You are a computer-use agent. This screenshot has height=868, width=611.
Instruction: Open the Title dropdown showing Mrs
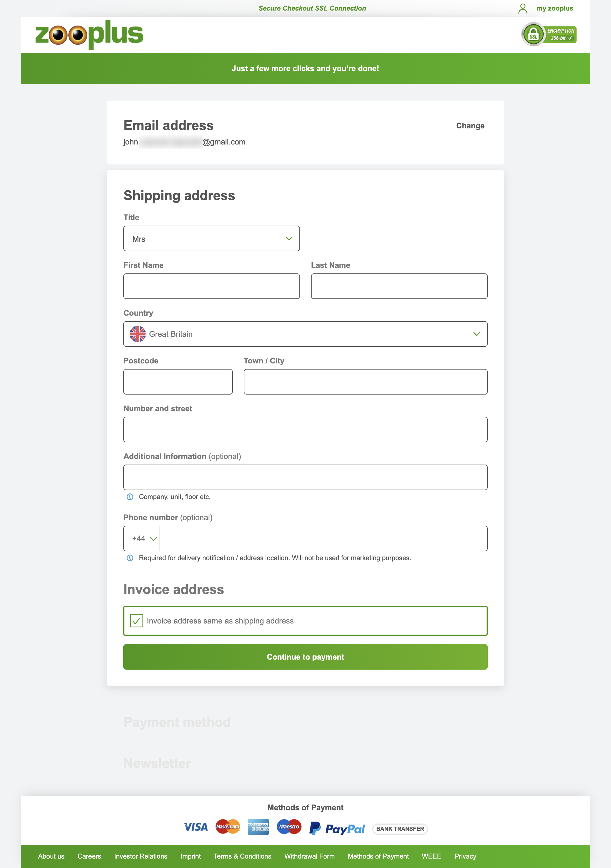coord(211,238)
